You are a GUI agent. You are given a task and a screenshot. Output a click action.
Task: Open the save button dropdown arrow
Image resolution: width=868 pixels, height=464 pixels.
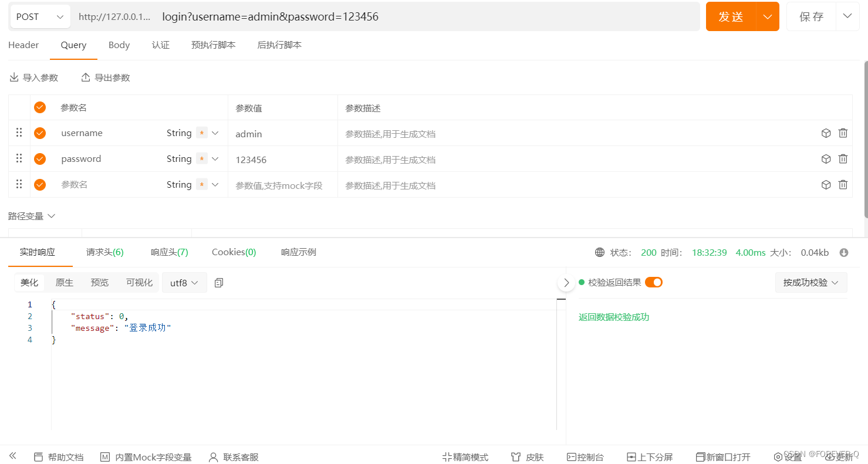point(847,16)
